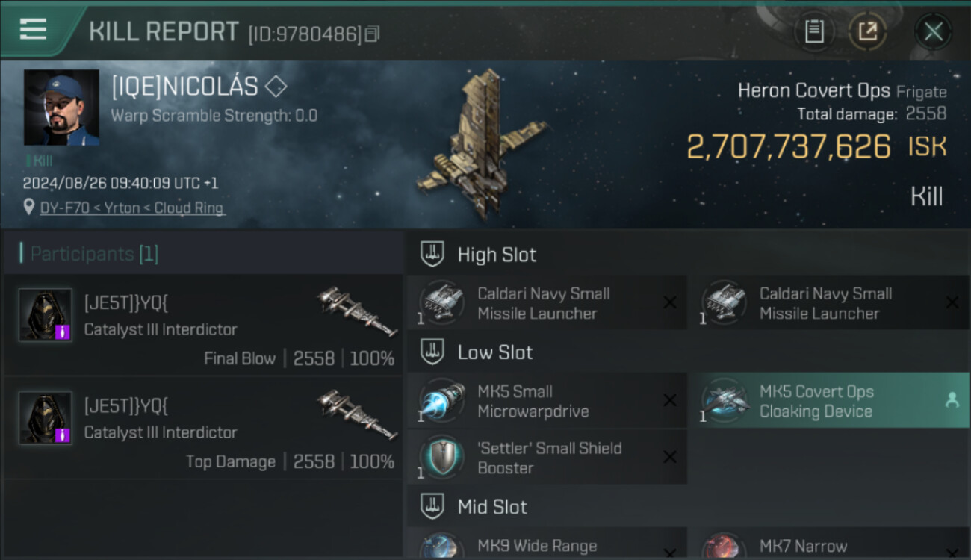Open NICOLÁS pilot portrait
The image size is (971, 560).
click(x=61, y=108)
